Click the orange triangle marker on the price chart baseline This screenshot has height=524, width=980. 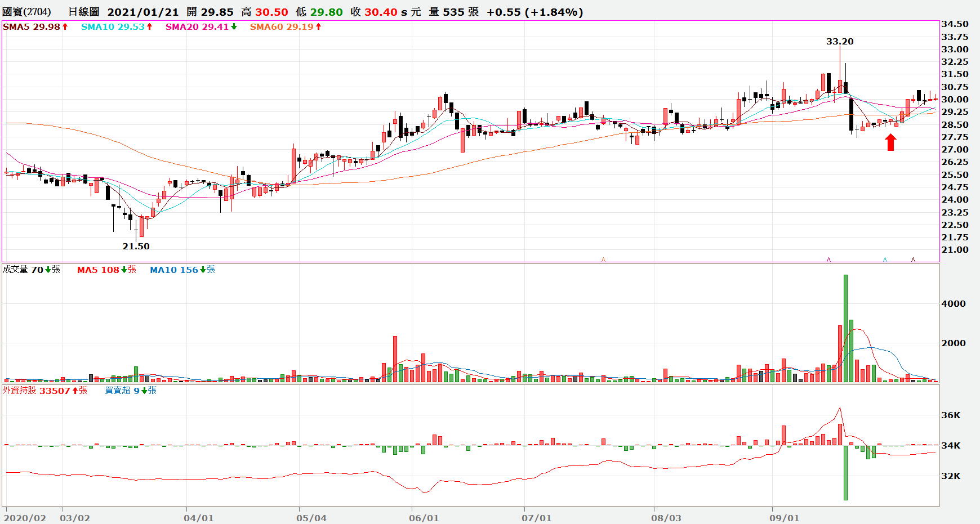click(603, 260)
